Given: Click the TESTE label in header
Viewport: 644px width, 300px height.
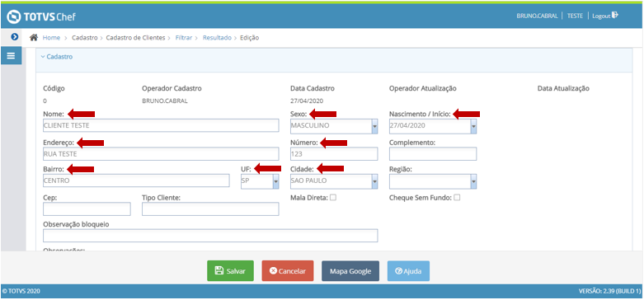Looking at the screenshot, I should (x=575, y=16).
